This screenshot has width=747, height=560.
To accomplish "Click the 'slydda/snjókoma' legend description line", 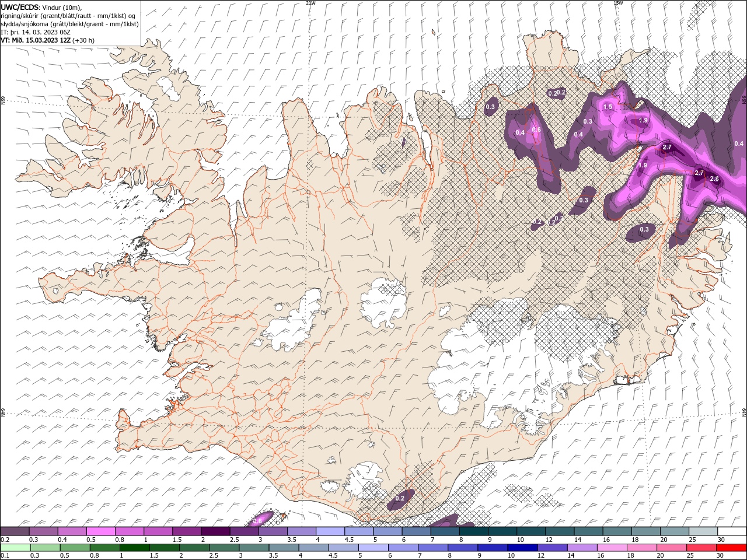I will pos(69,24).
